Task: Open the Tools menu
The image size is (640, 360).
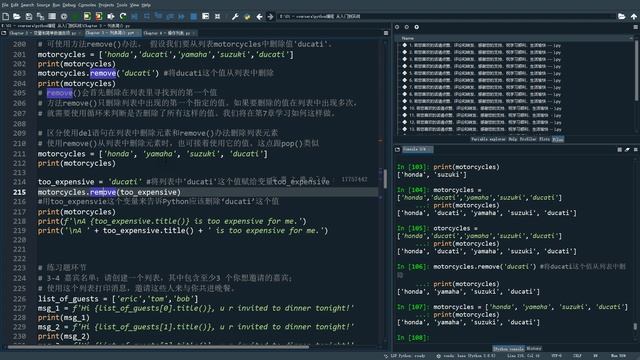Action: click(x=122, y=5)
